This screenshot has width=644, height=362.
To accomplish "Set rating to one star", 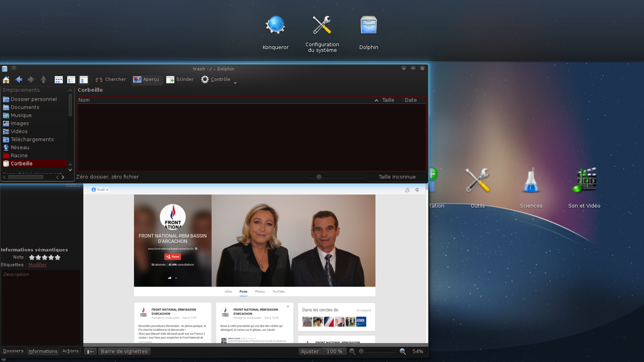I will 32,257.
